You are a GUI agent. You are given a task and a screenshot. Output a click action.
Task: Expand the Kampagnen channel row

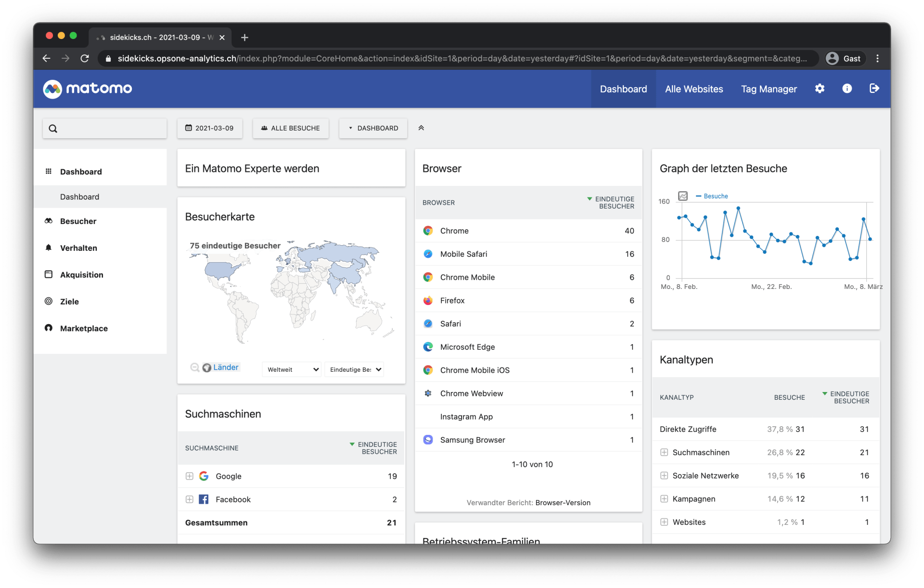(x=664, y=499)
